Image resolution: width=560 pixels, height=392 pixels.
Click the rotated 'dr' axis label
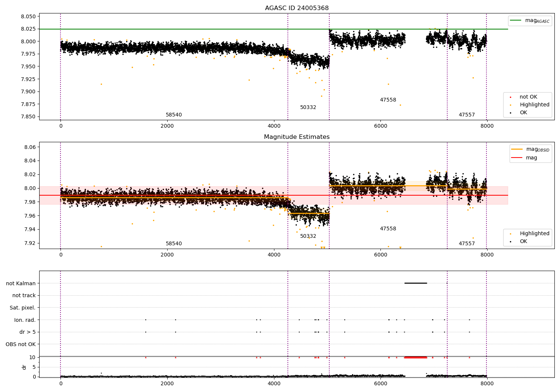pos(24,367)
